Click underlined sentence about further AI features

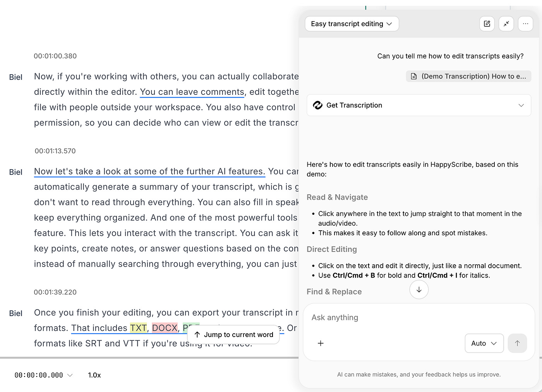[149, 171]
